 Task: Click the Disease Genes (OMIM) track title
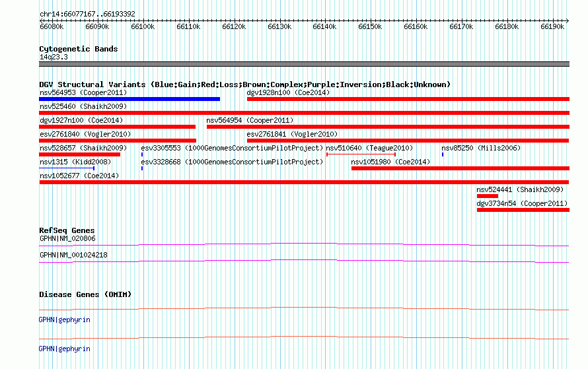(85, 294)
